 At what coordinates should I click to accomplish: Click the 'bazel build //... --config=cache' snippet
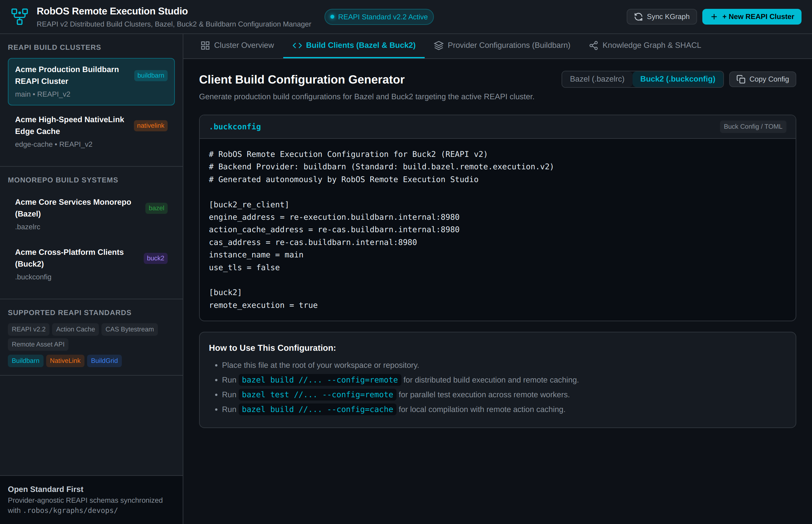pos(317,409)
